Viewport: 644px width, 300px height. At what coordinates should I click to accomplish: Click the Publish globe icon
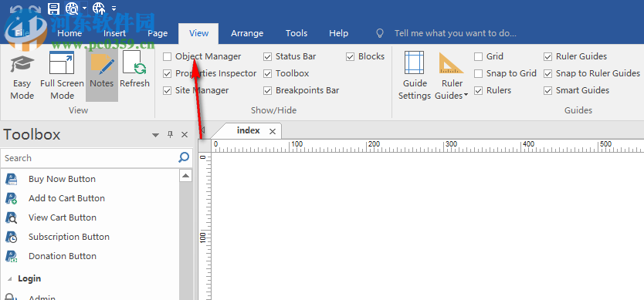pyautogui.click(x=99, y=8)
